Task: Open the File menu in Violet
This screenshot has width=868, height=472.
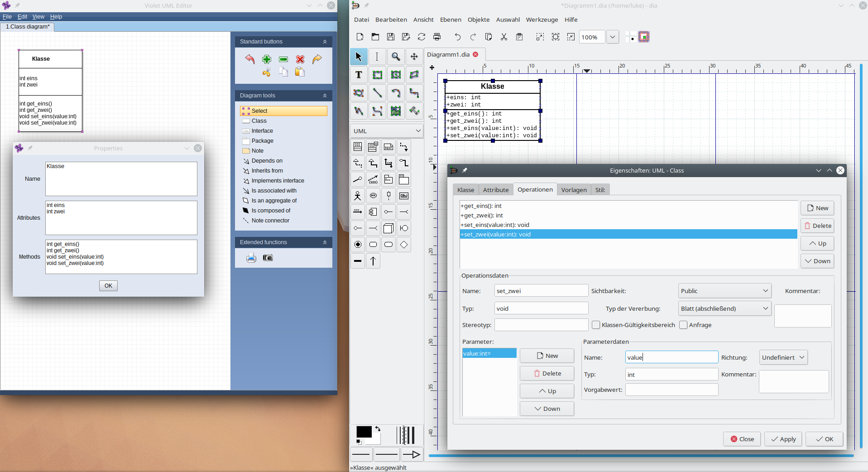Action: 7,17
